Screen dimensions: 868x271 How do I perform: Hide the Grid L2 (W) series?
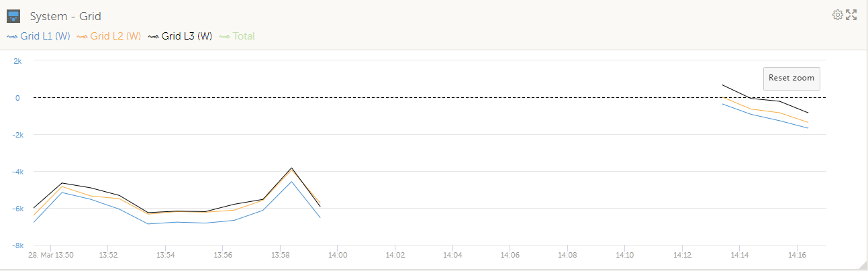pyautogui.click(x=116, y=36)
